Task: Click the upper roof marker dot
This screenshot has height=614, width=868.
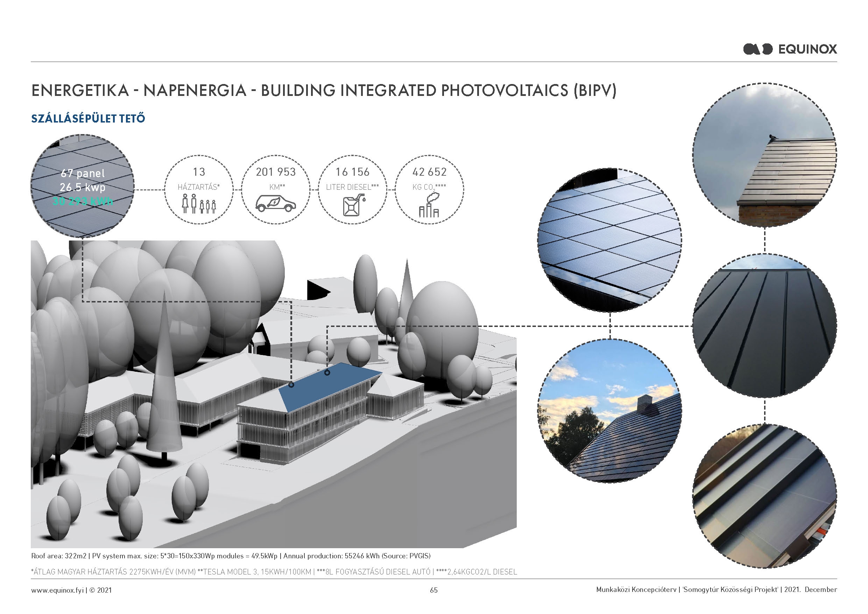Action: (327, 373)
